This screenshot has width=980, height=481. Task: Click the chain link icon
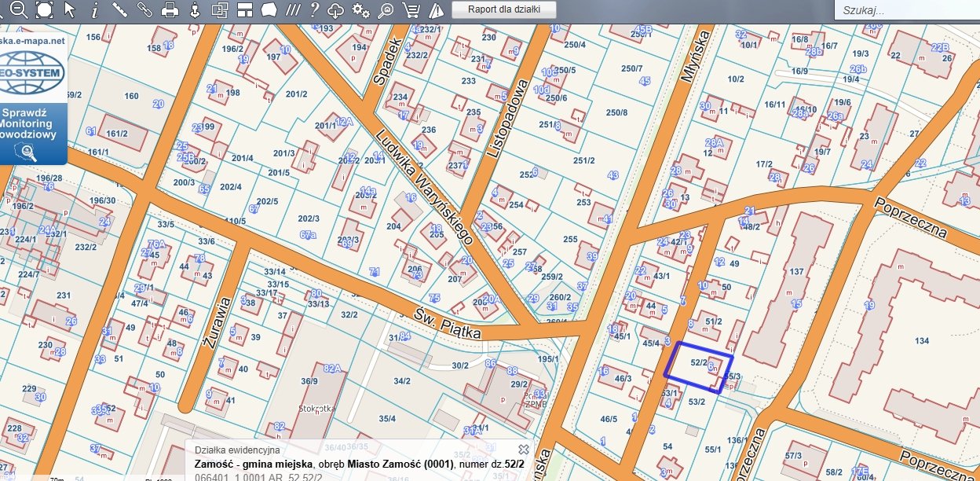(144, 9)
